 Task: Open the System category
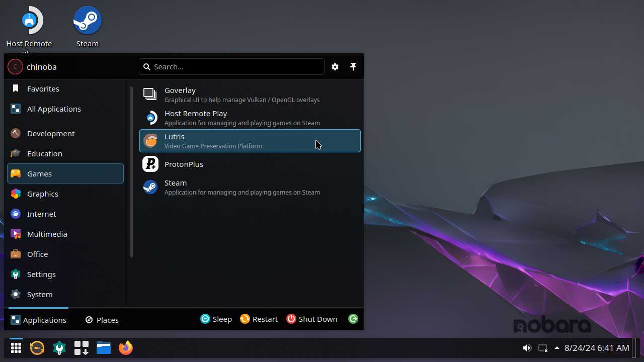pyautogui.click(x=65, y=294)
